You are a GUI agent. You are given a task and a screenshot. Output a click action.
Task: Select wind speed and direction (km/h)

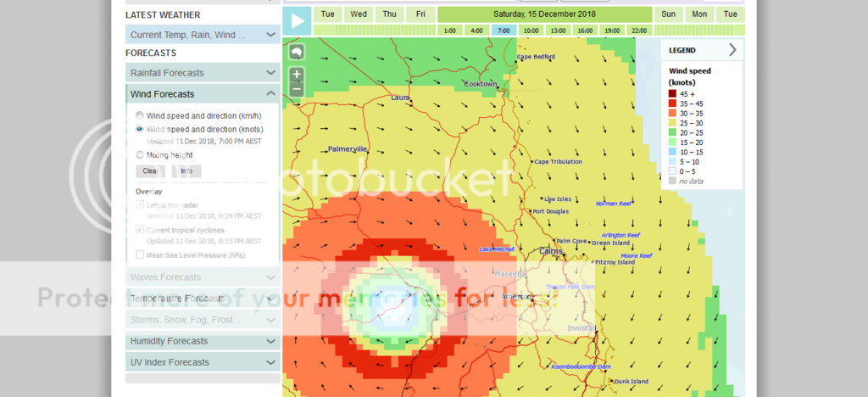(x=140, y=115)
